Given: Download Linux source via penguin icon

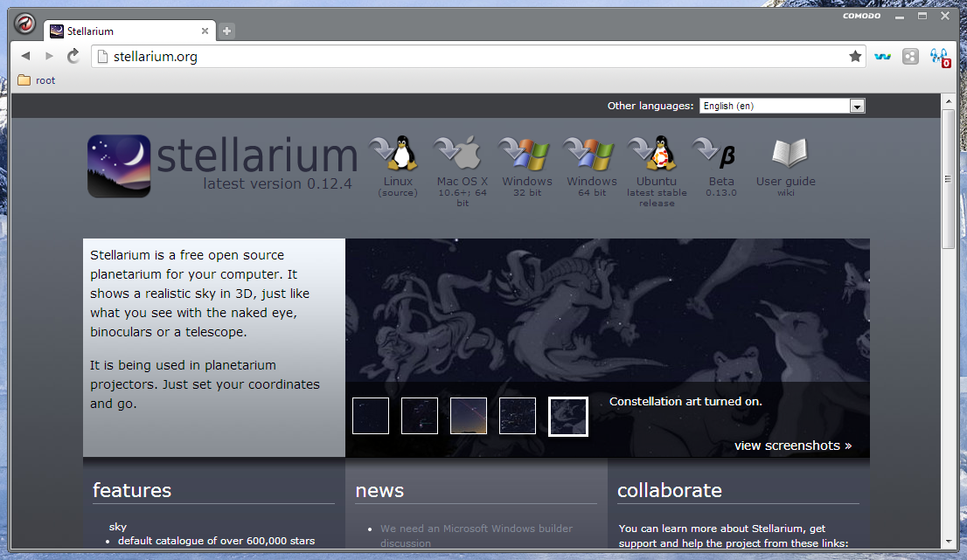Looking at the screenshot, I should tap(394, 153).
